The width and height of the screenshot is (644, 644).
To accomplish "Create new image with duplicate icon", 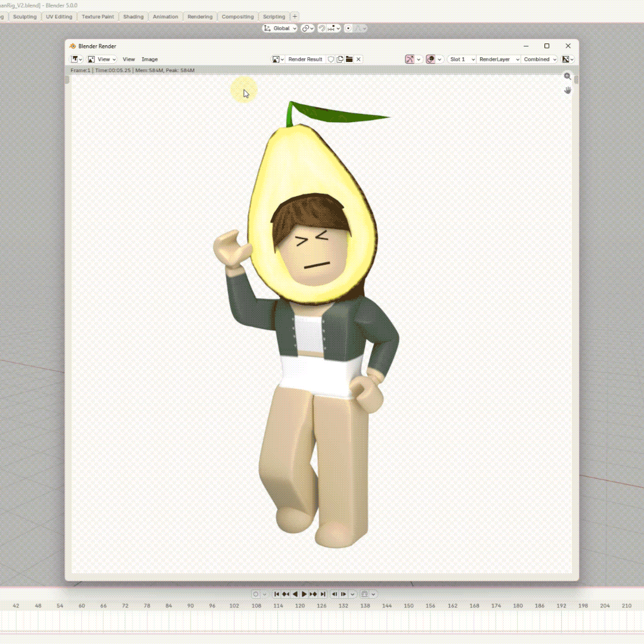I will coord(340,59).
